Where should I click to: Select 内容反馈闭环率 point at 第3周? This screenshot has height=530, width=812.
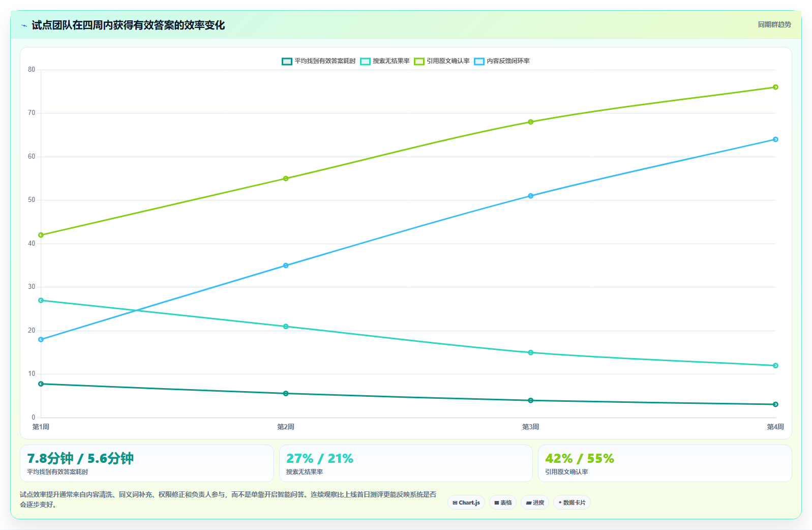pos(531,196)
